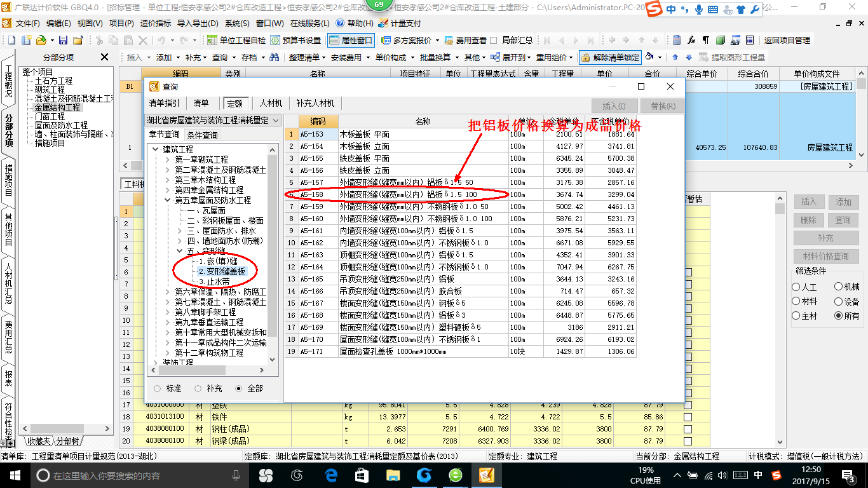Switch to 人材机 tab in dialog
Viewport: 868px width, 488px height.
pos(271,103)
